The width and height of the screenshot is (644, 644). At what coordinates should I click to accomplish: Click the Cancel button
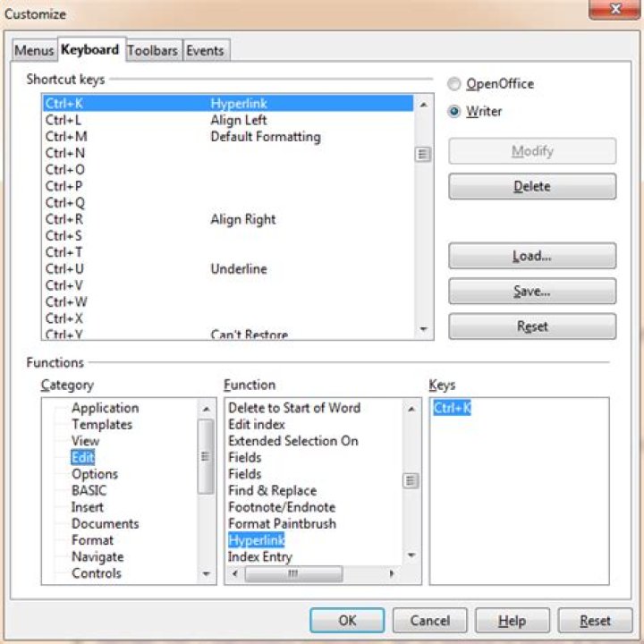430,620
